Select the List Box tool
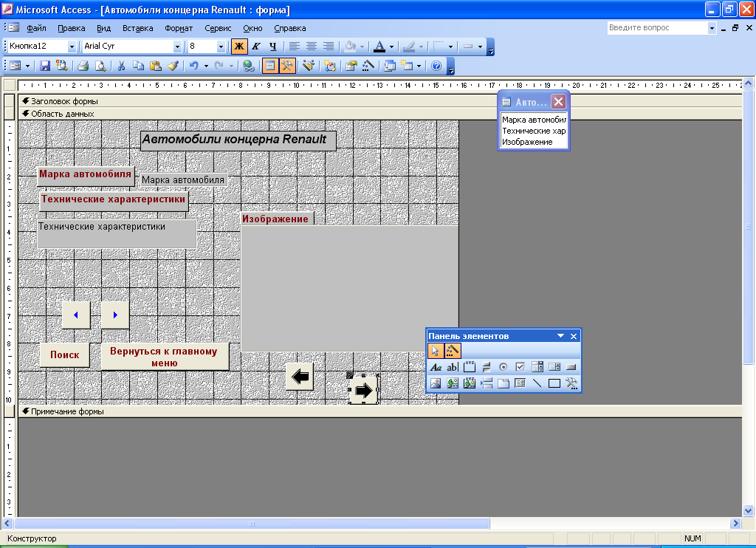 (x=554, y=367)
